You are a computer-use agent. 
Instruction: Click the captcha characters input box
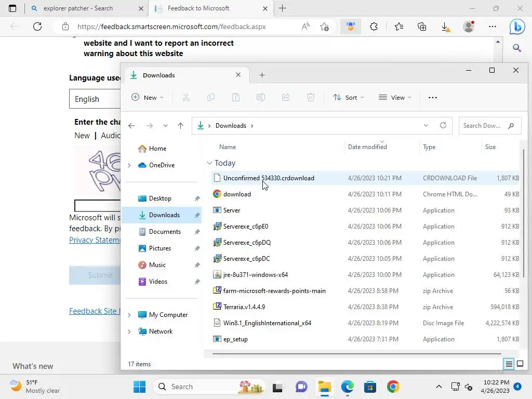97,206
